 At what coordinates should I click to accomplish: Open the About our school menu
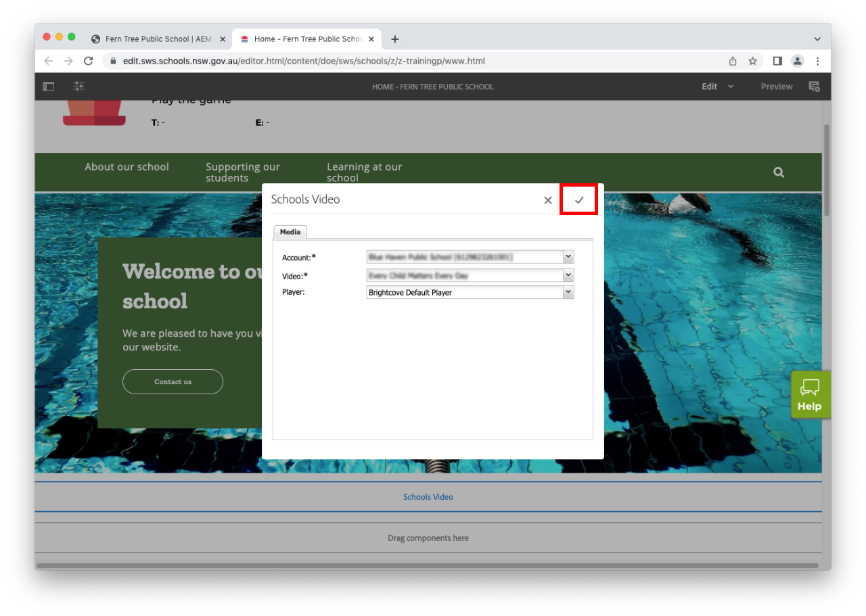[x=127, y=167]
